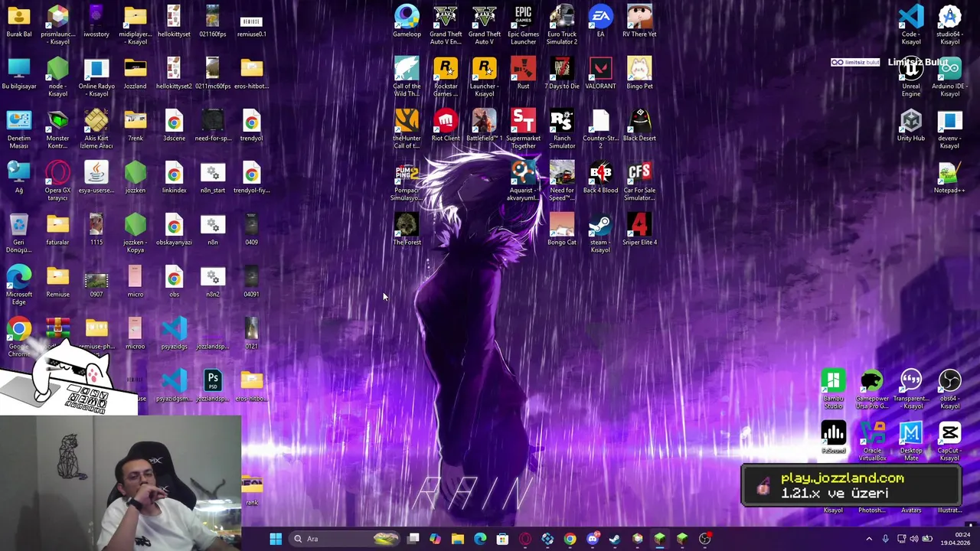Select the Arduino IDE shortcut
Screen dimensions: 980x551
949,77
